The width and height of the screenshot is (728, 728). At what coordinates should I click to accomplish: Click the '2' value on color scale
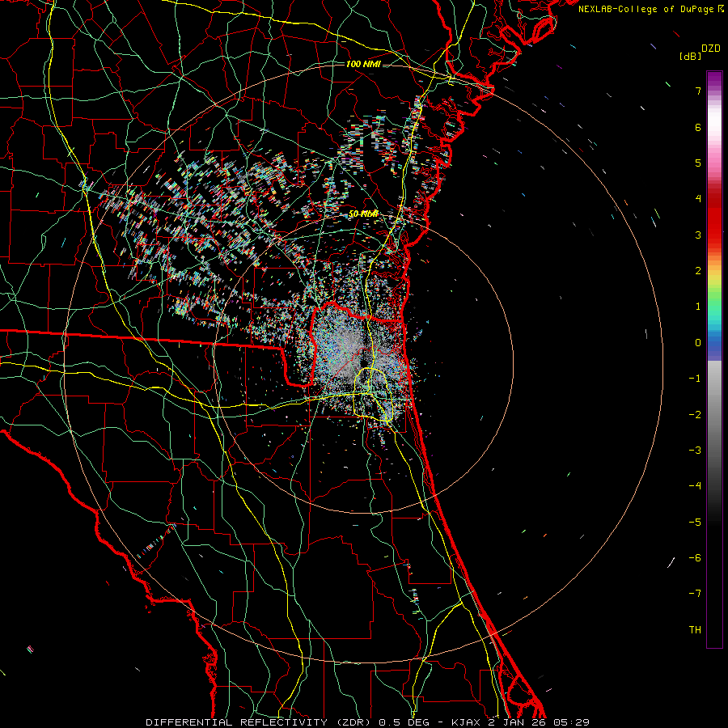(x=698, y=271)
